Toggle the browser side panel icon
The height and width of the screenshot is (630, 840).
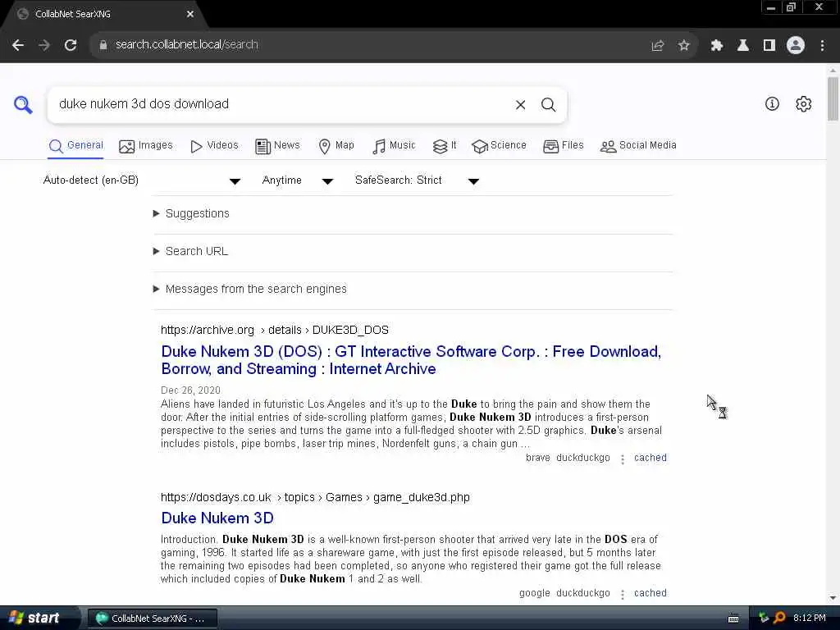point(769,46)
